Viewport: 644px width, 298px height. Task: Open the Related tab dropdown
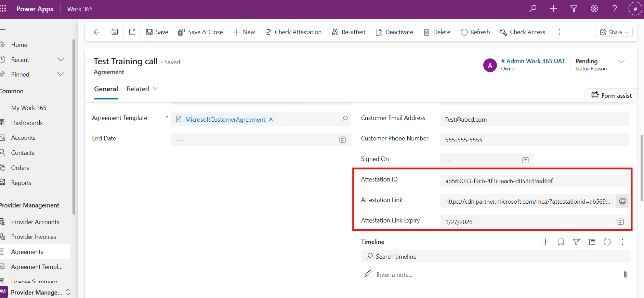142,89
